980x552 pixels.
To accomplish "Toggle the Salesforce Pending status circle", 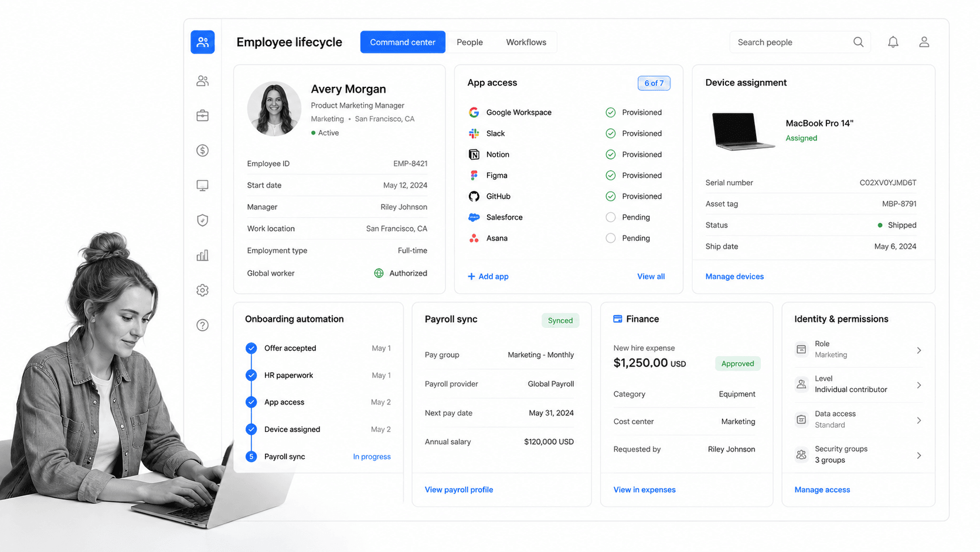I will coord(610,218).
